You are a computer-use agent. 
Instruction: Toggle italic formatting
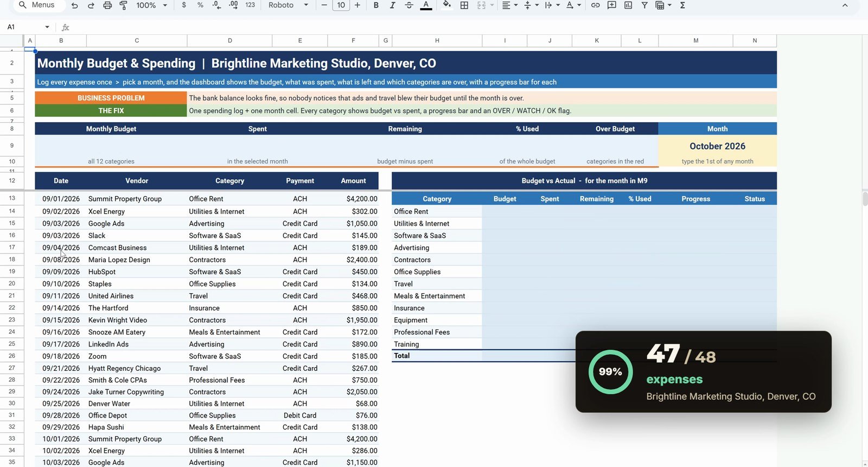[x=392, y=5]
